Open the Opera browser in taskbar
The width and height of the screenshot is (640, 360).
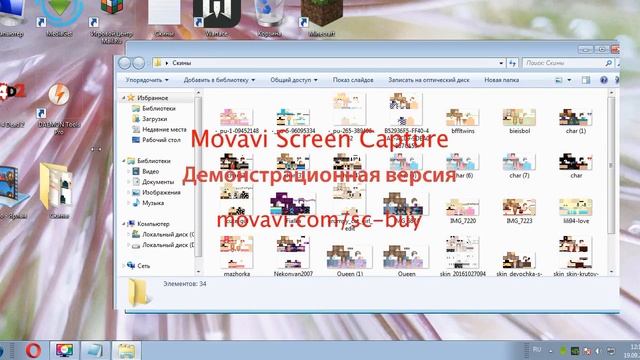33,350
